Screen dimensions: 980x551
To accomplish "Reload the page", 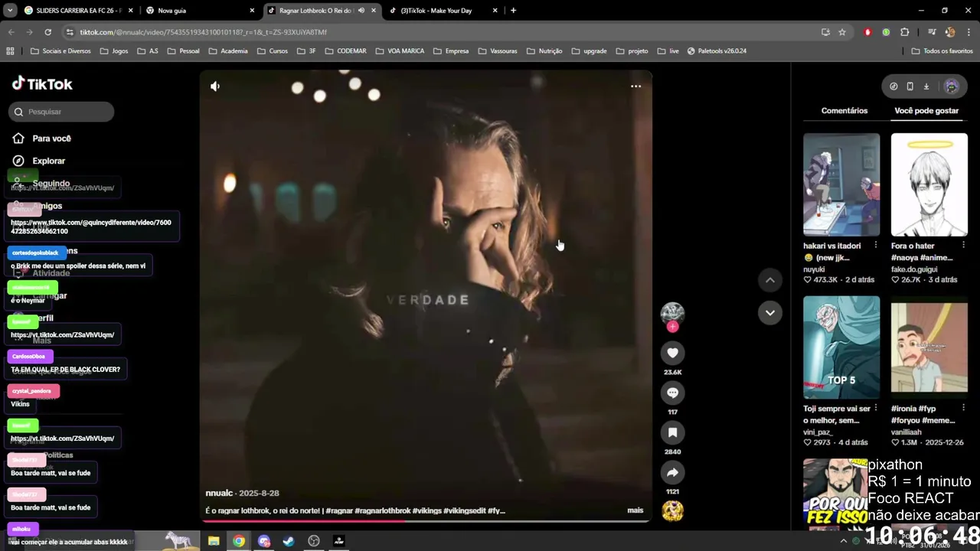I will click(x=47, y=32).
